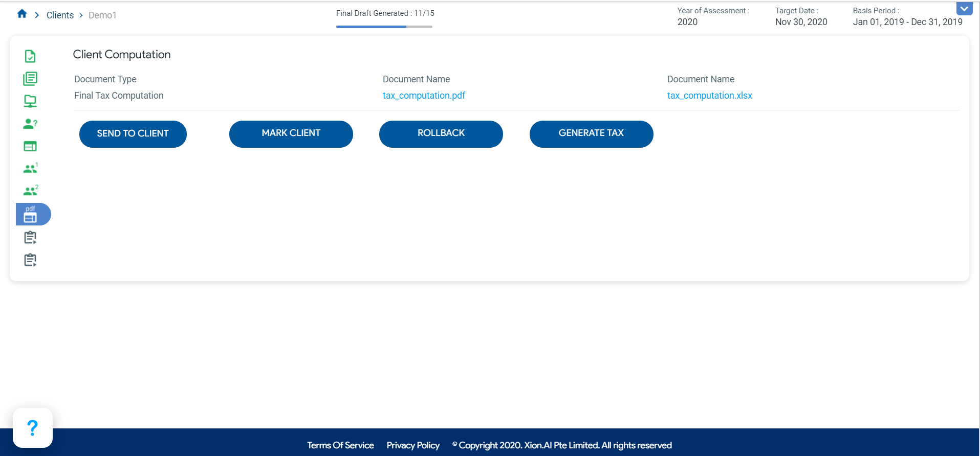This screenshot has height=456, width=980.
Task: Open the group icon with badge 1
Action: 30,169
